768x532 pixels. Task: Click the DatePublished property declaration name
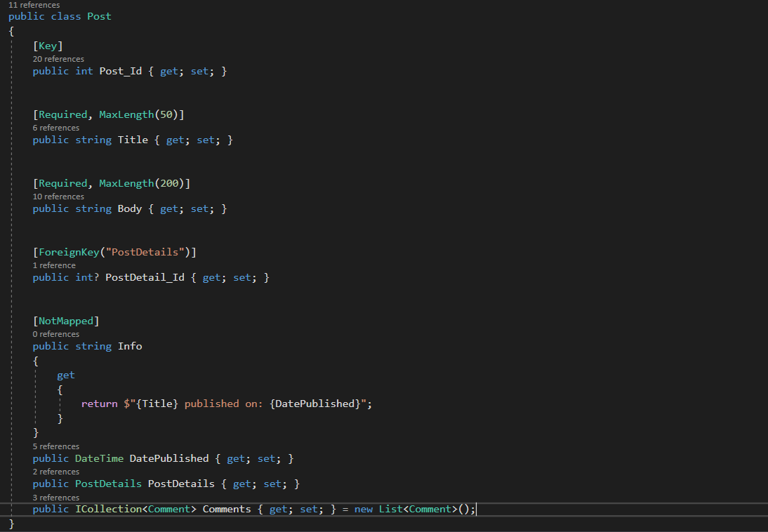[x=169, y=458]
